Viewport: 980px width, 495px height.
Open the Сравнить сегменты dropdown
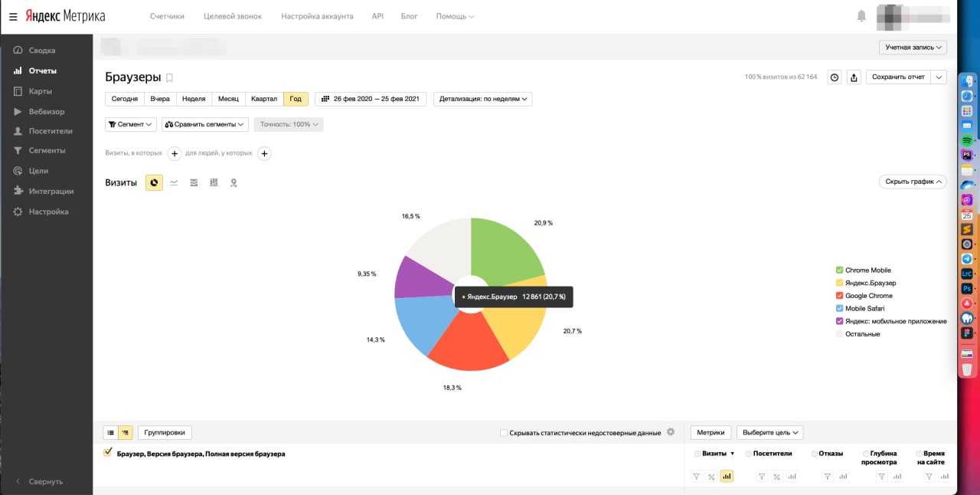[x=205, y=124]
